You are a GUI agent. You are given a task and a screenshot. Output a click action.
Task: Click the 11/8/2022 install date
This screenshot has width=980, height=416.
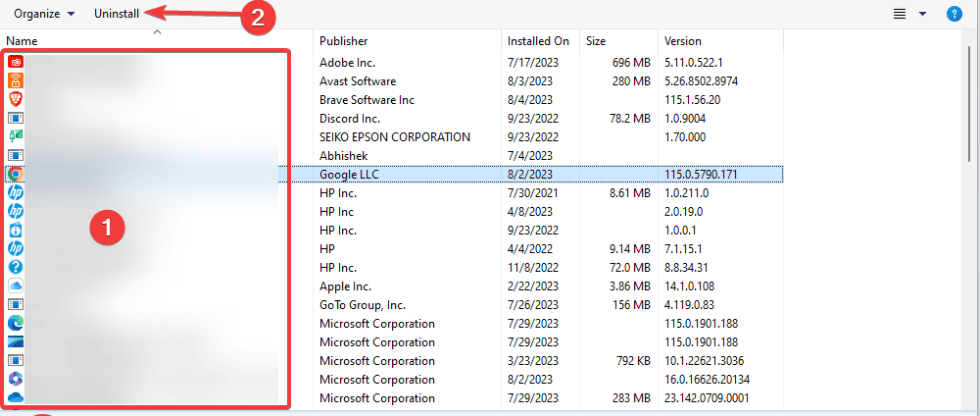click(x=532, y=267)
